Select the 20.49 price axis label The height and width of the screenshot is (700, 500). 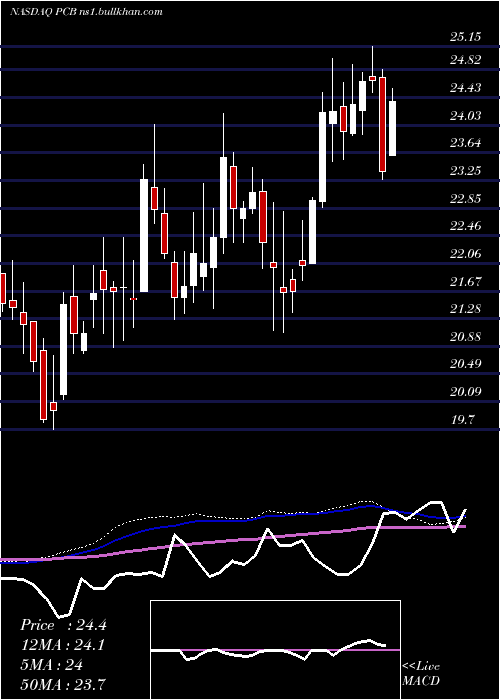point(466,364)
